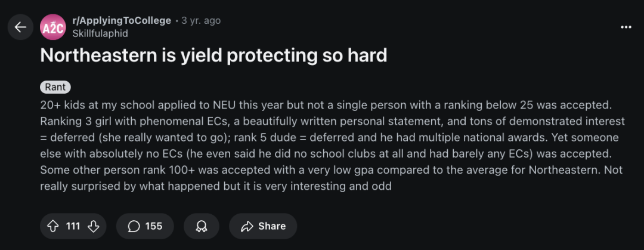Select the post title about Northeastern
644x250 pixels.
point(213,56)
